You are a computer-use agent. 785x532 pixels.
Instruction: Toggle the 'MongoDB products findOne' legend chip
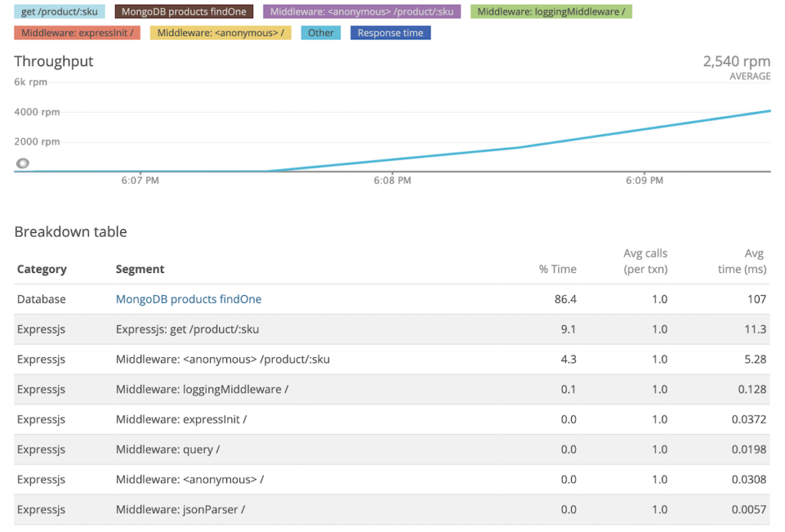[184, 11]
